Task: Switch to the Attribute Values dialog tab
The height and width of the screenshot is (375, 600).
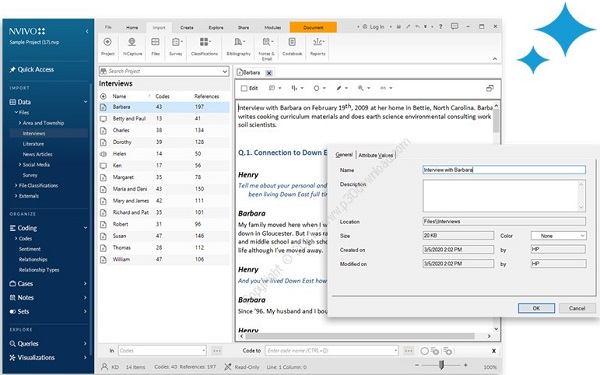Action: tap(376, 155)
